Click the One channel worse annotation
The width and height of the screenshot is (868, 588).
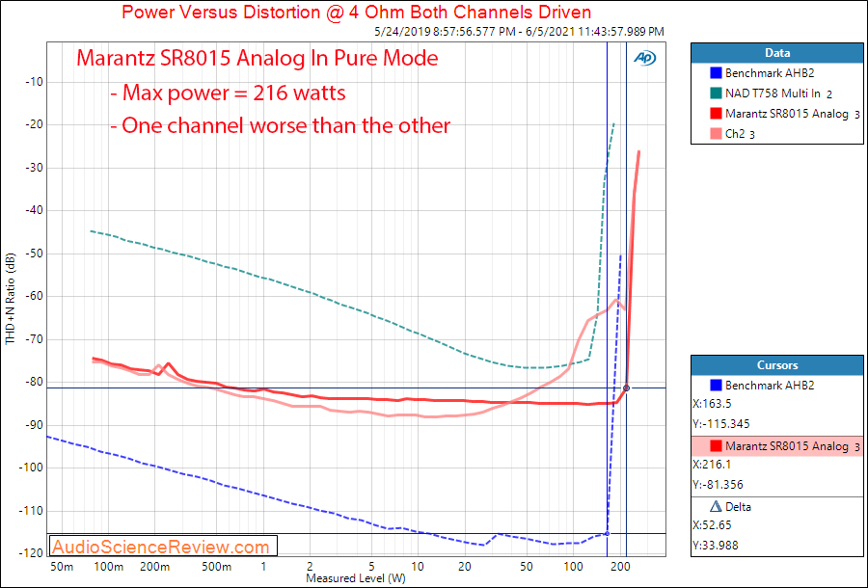point(280,125)
